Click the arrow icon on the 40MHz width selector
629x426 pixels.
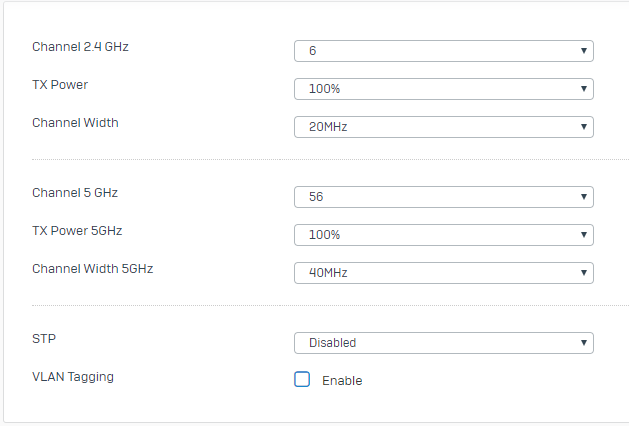(583, 273)
